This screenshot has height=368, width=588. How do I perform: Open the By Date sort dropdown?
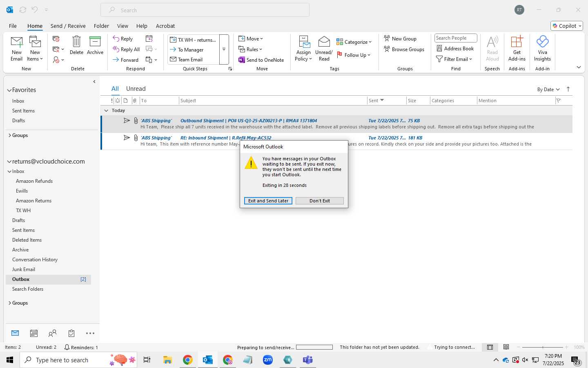pyautogui.click(x=548, y=89)
